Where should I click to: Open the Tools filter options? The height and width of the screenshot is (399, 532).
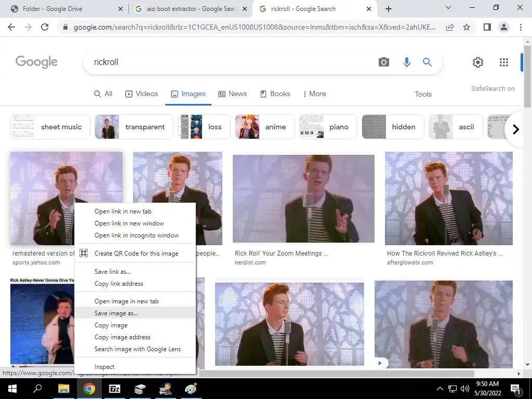(x=423, y=95)
